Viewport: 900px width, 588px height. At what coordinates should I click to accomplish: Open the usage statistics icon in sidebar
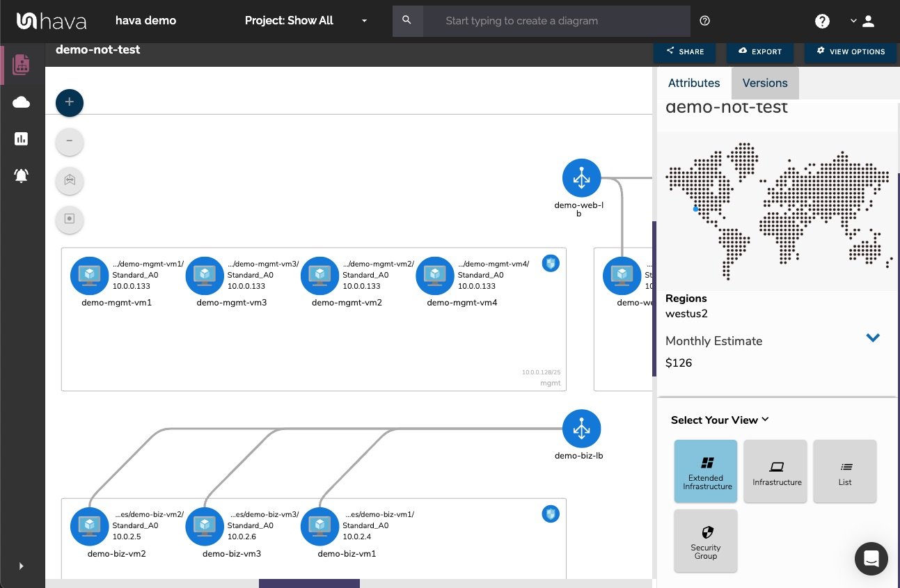[21, 138]
